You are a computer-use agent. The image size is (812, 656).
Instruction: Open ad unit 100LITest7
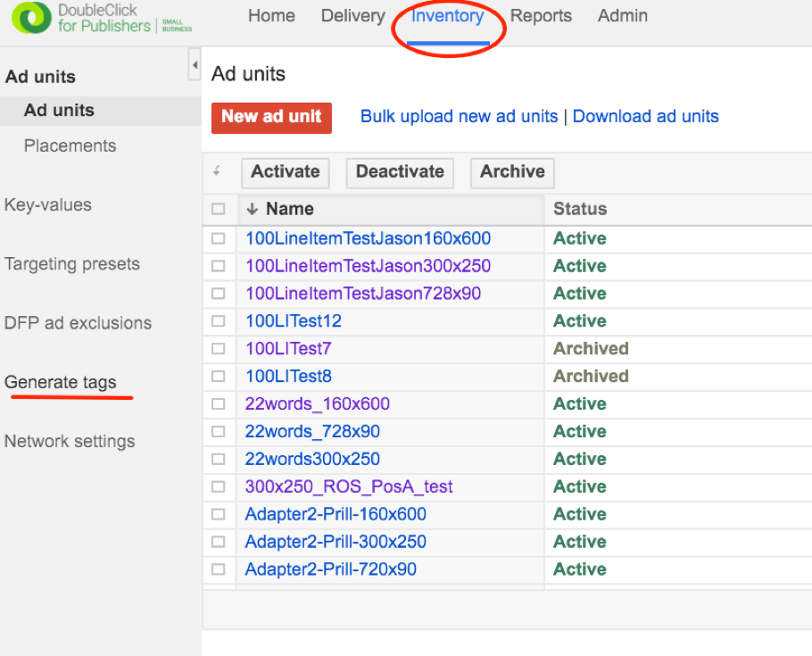288,349
